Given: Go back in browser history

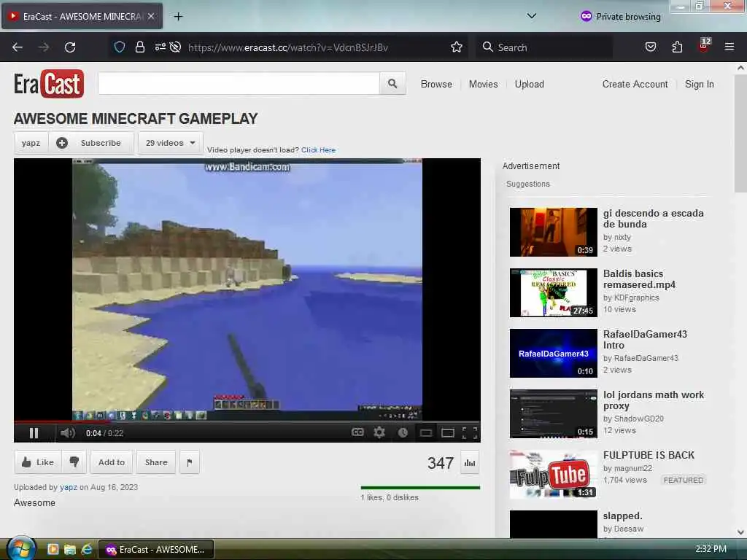Looking at the screenshot, I should point(18,47).
